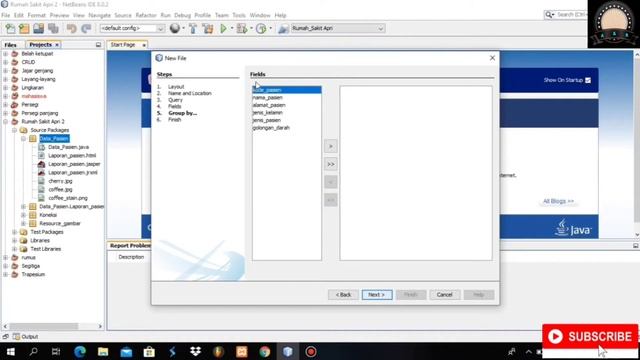Viewport: 640px width, 360px height.
Task: Open Dropbox from the taskbar
Action: coord(196,351)
